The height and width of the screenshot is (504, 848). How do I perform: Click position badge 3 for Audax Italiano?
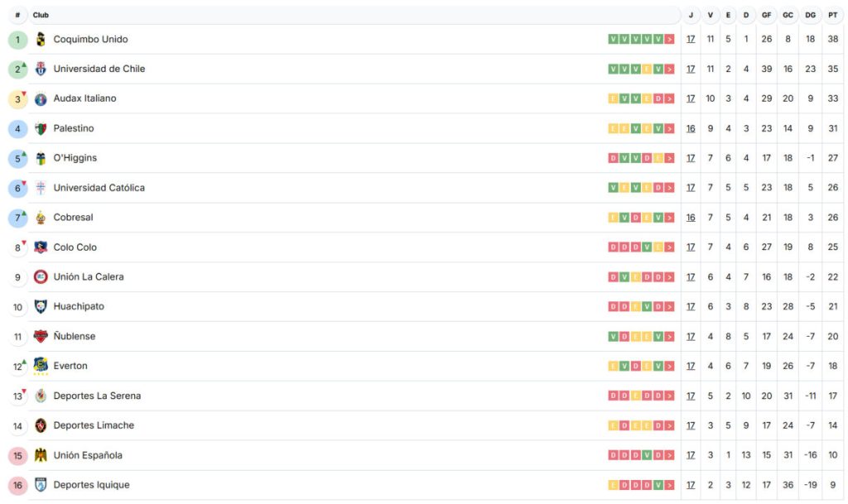[x=18, y=98]
